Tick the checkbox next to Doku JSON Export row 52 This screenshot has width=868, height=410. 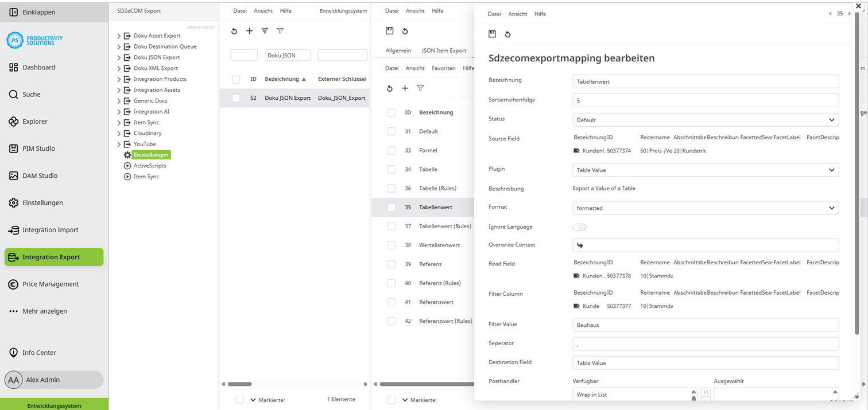pyautogui.click(x=235, y=97)
